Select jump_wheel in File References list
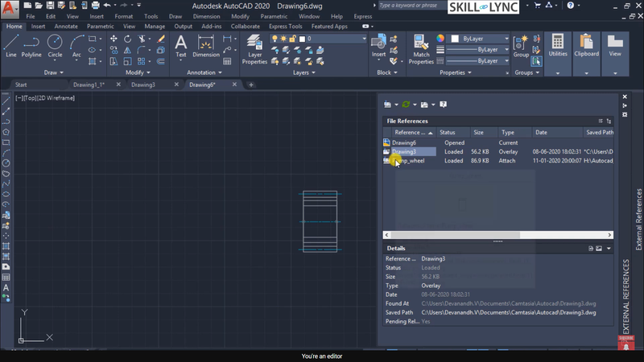Screen dimensions: 644x362 (410, 161)
